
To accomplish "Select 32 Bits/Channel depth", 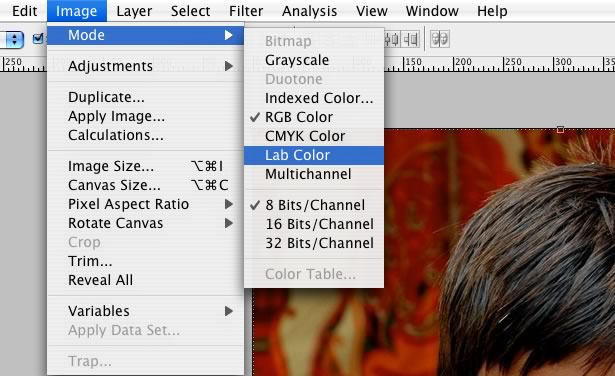I will click(314, 243).
